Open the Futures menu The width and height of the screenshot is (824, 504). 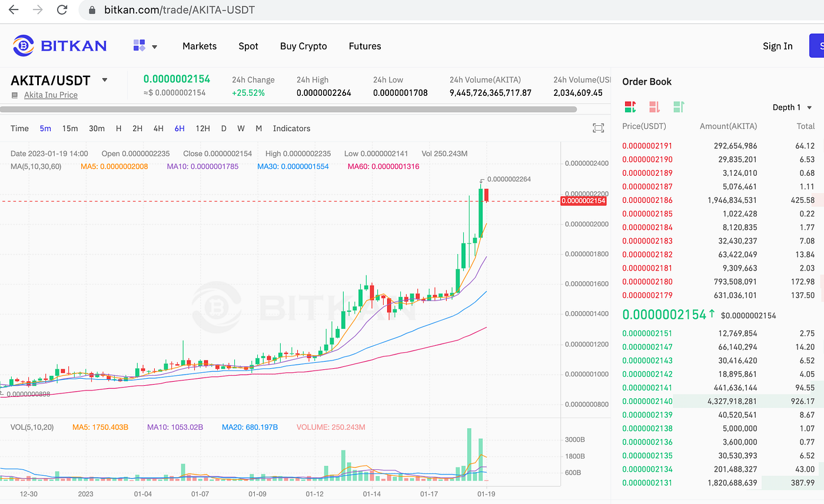(x=365, y=46)
